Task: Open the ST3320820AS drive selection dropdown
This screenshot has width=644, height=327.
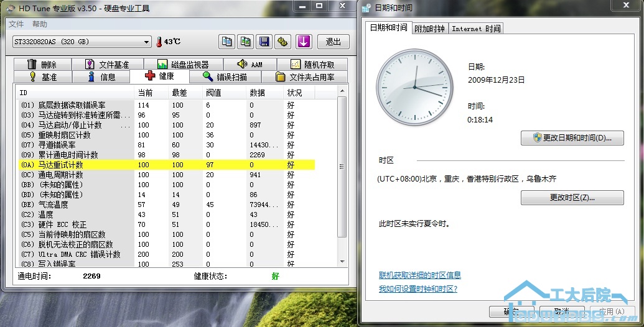Action: 82,42
